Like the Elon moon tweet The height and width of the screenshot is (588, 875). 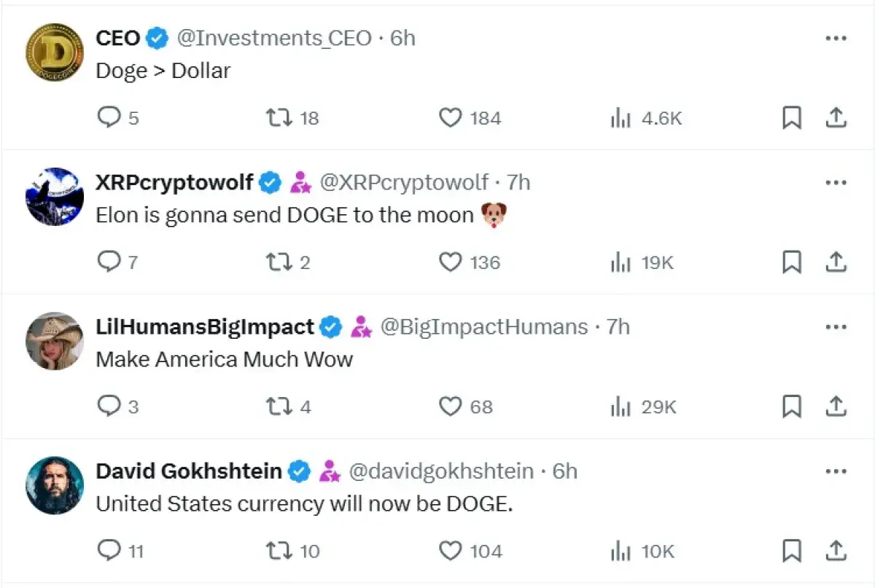[450, 262]
